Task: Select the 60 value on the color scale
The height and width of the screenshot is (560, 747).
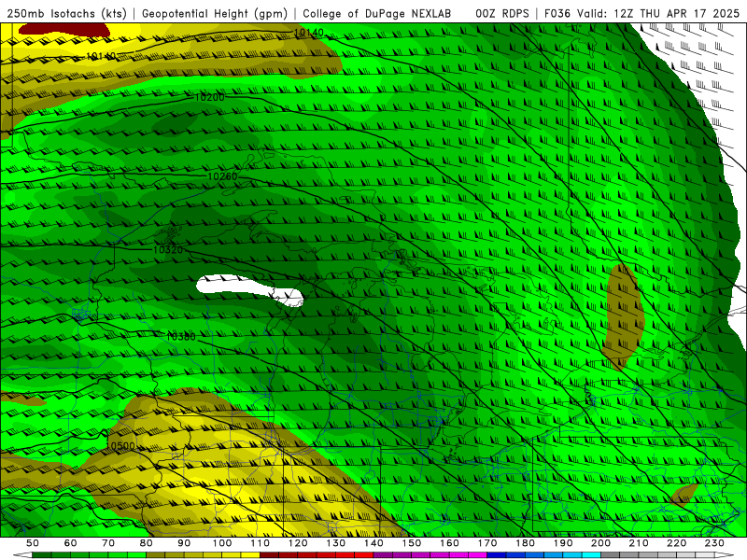Action: click(71, 543)
